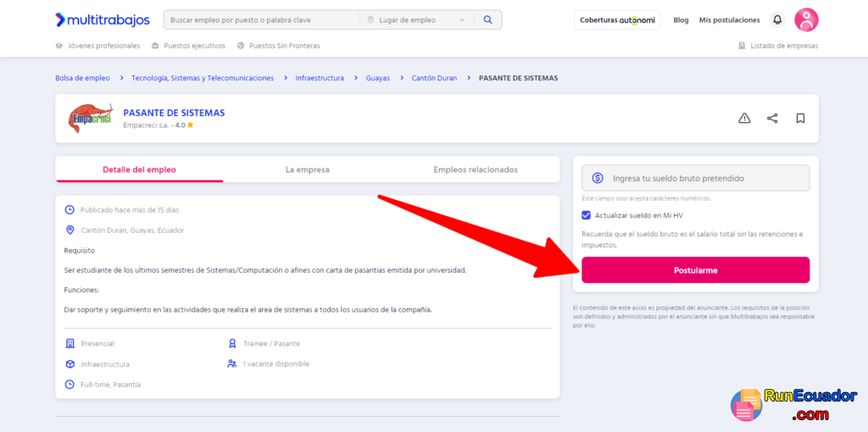Click the cube icon beside Infraestructura
868x432 pixels.
70,364
